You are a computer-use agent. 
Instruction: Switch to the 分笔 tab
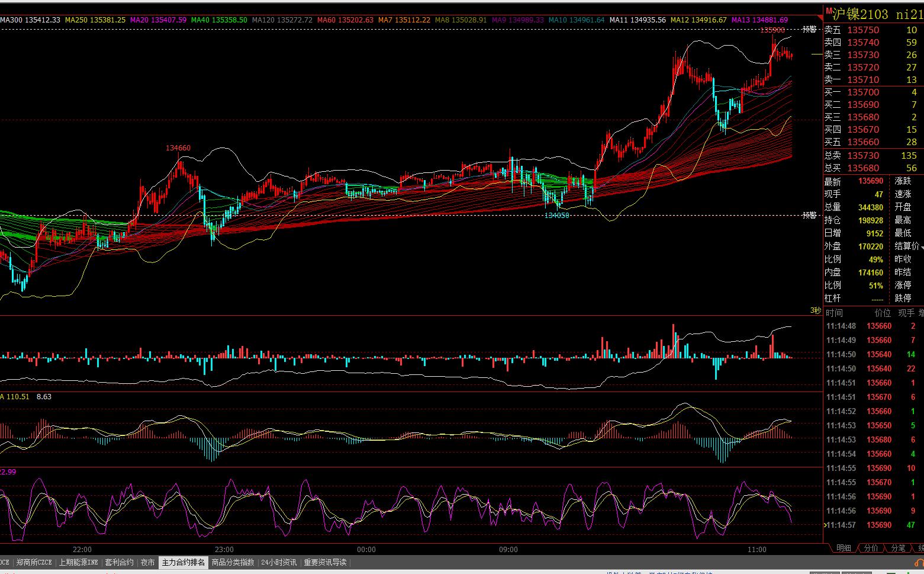pyautogui.click(x=898, y=548)
